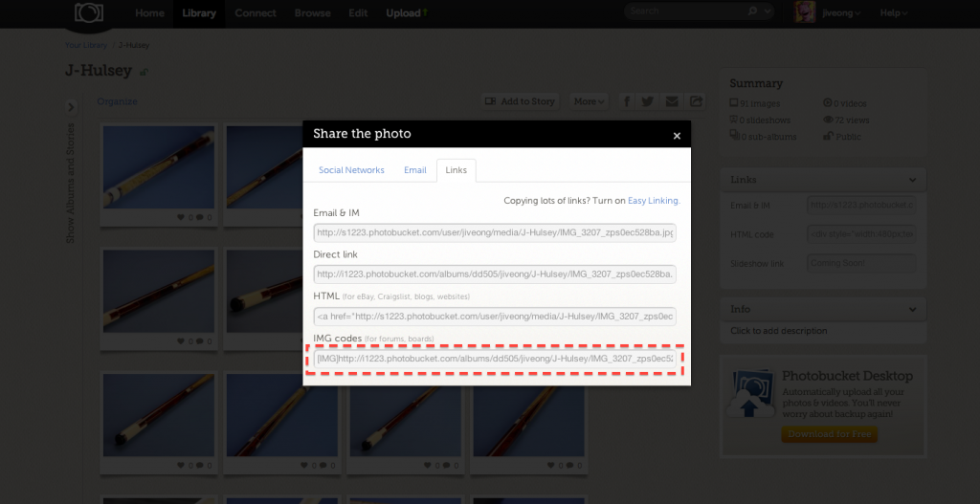Switch to the Email tab

(415, 170)
